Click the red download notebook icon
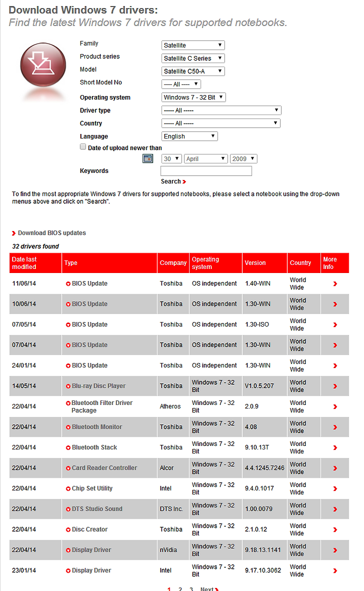The width and height of the screenshot is (364, 591). [x=43, y=65]
